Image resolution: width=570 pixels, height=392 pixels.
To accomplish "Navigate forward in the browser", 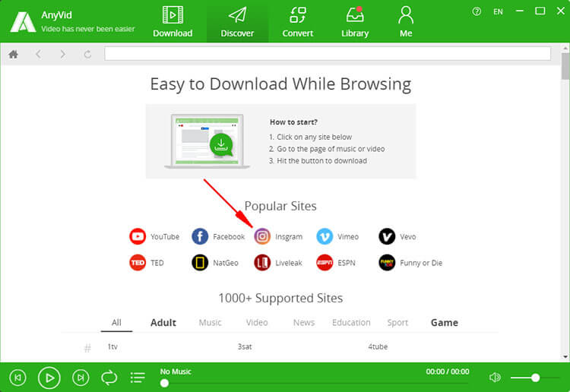I will (x=63, y=55).
